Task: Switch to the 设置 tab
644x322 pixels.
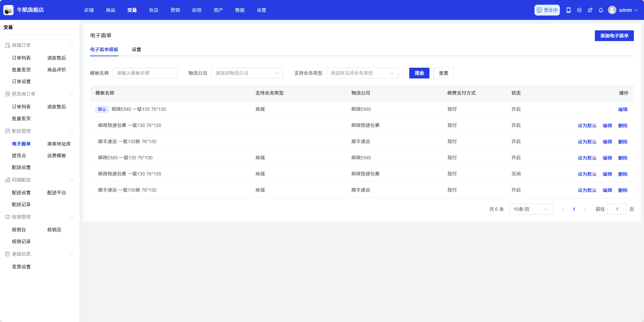Action: 136,50
